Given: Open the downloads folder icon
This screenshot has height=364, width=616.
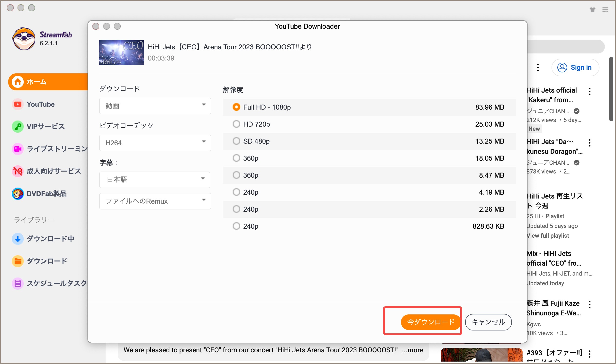Looking at the screenshot, I should [x=18, y=261].
